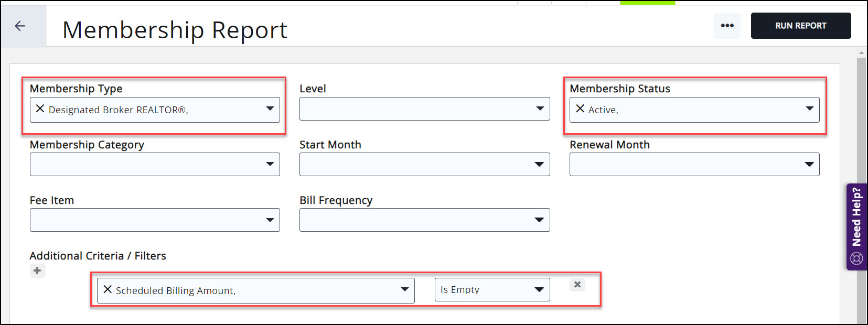Expand the Membership Type dropdown
This screenshot has width=868, height=325.
[270, 109]
